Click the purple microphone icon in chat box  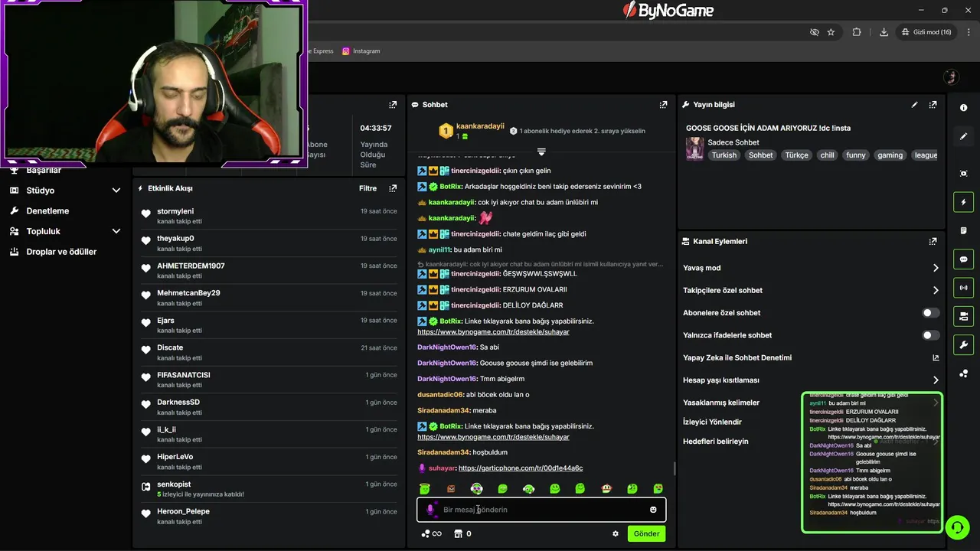pyautogui.click(x=430, y=510)
